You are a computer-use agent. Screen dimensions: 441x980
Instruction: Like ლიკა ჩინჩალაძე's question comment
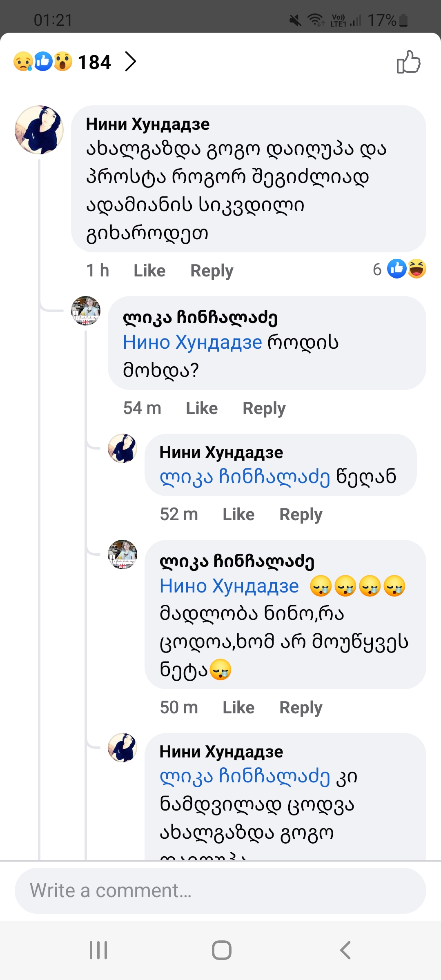pyautogui.click(x=202, y=408)
